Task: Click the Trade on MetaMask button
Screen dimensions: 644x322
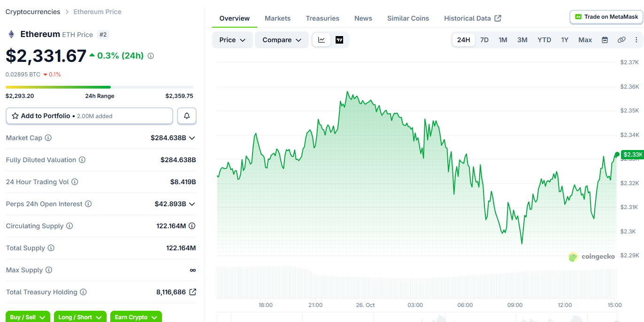Action: click(606, 17)
